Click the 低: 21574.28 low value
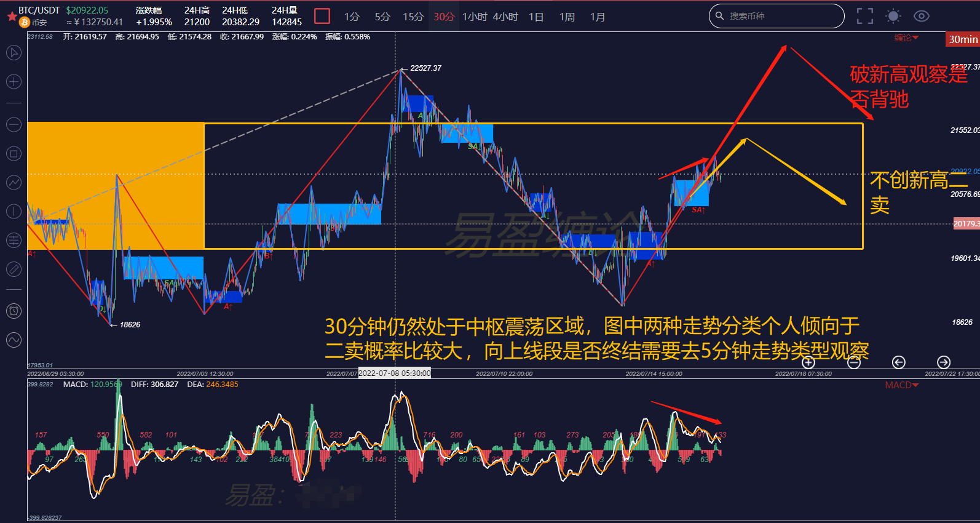 pyautogui.click(x=189, y=37)
